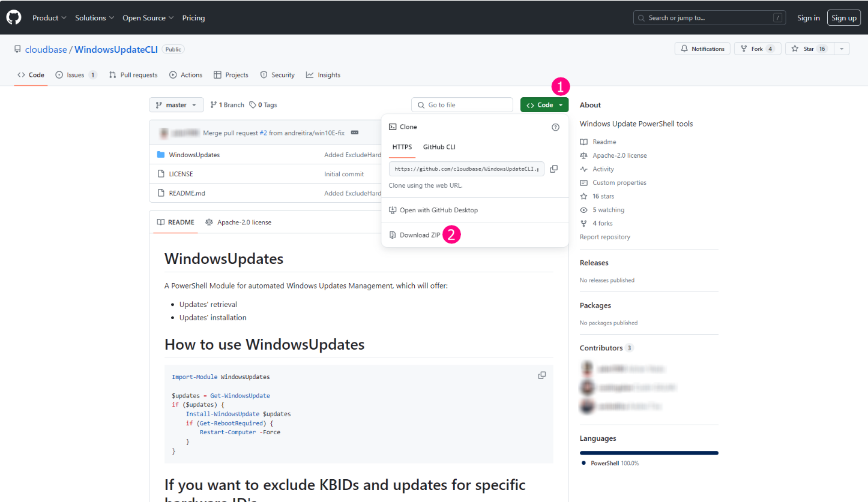Open the Packages heading link

595,305
